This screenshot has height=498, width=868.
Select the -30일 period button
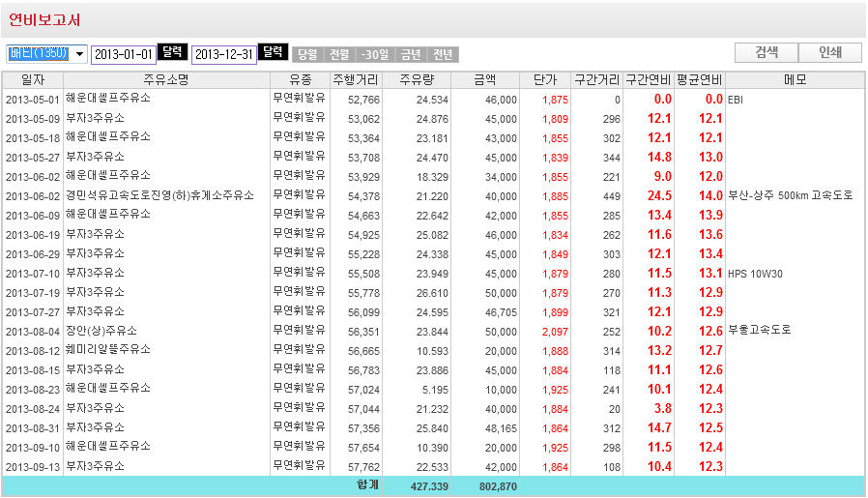coord(375,55)
